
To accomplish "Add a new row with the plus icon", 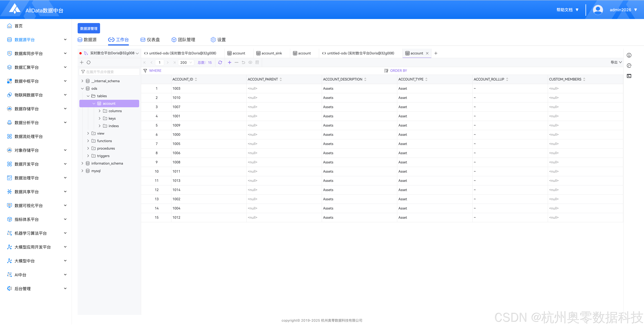I will pyautogui.click(x=230, y=63).
